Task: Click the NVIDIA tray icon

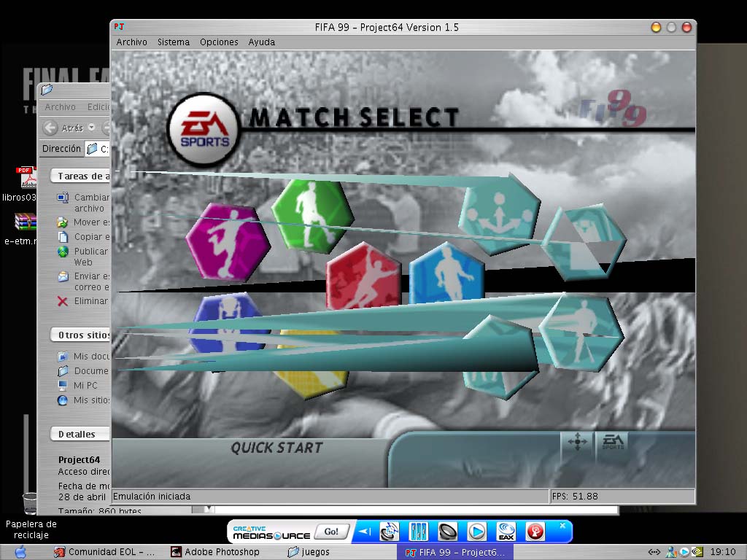Action: click(x=697, y=552)
